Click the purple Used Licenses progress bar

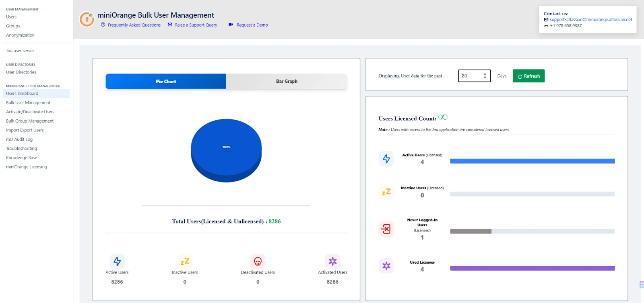[x=533, y=268]
